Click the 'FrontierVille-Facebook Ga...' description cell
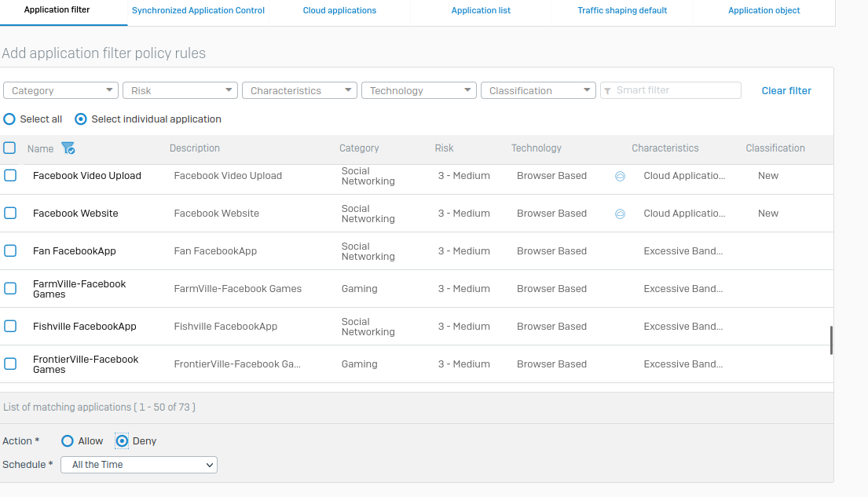The image size is (868, 497). click(x=237, y=364)
